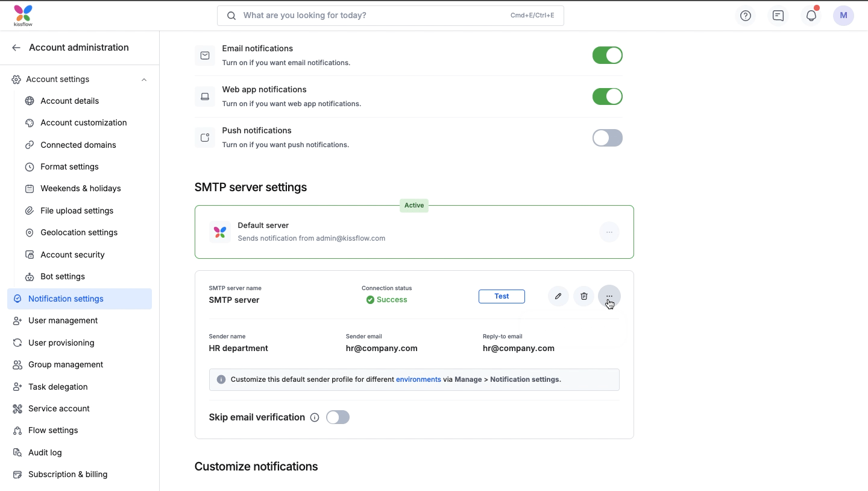This screenshot has height=491, width=868.
Task: Disable the Web app notifications toggle
Action: pyautogui.click(x=607, y=97)
